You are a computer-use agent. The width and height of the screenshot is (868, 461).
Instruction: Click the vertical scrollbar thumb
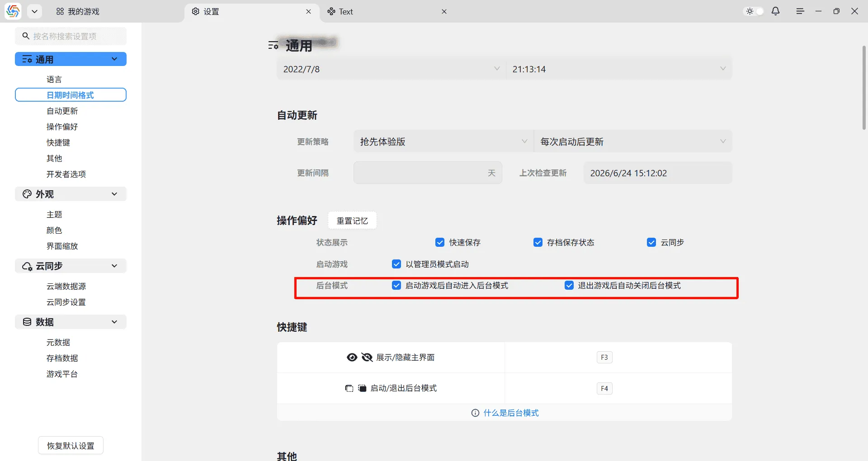coord(864,87)
